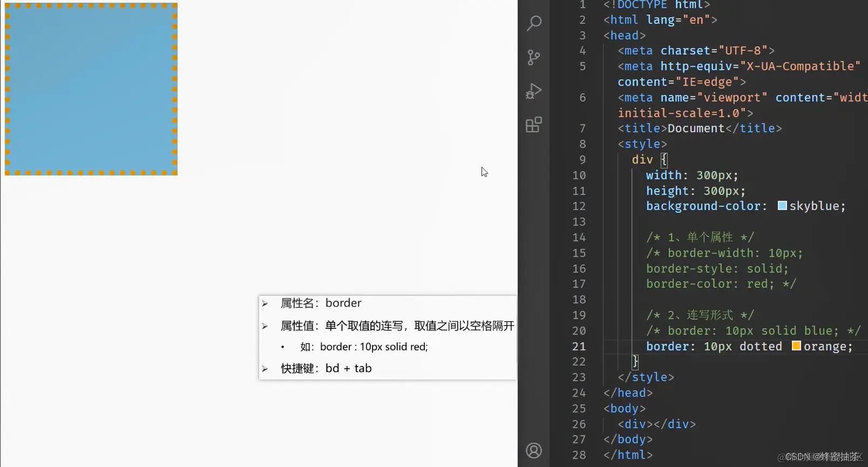
Task: Click '属性名: border' text in the note
Action: pyautogui.click(x=321, y=303)
